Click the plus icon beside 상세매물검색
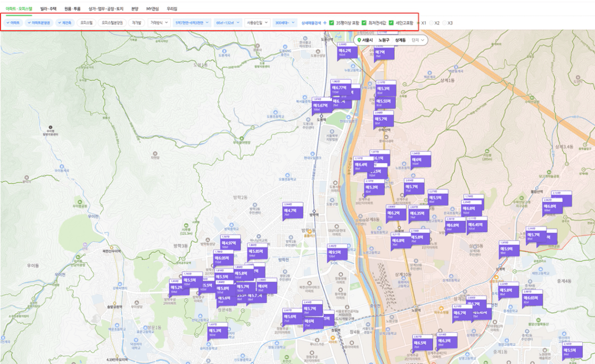The width and height of the screenshot is (595, 364). pyautogui.click(x=325, y=23)
